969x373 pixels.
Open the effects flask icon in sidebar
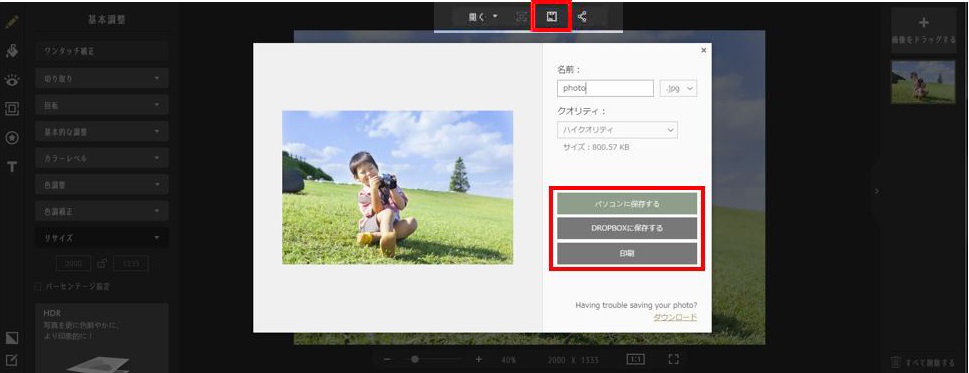pyautogui.click(x=12, y=51)
